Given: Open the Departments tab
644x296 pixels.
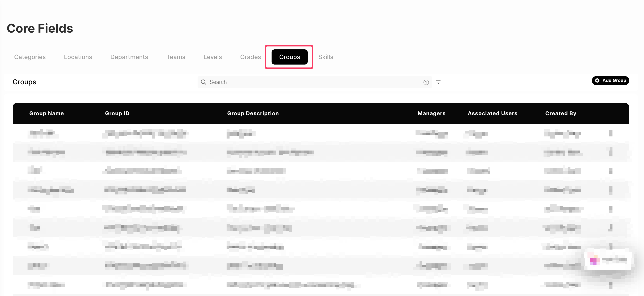Looking at the screenshot, I should (129, 57).
